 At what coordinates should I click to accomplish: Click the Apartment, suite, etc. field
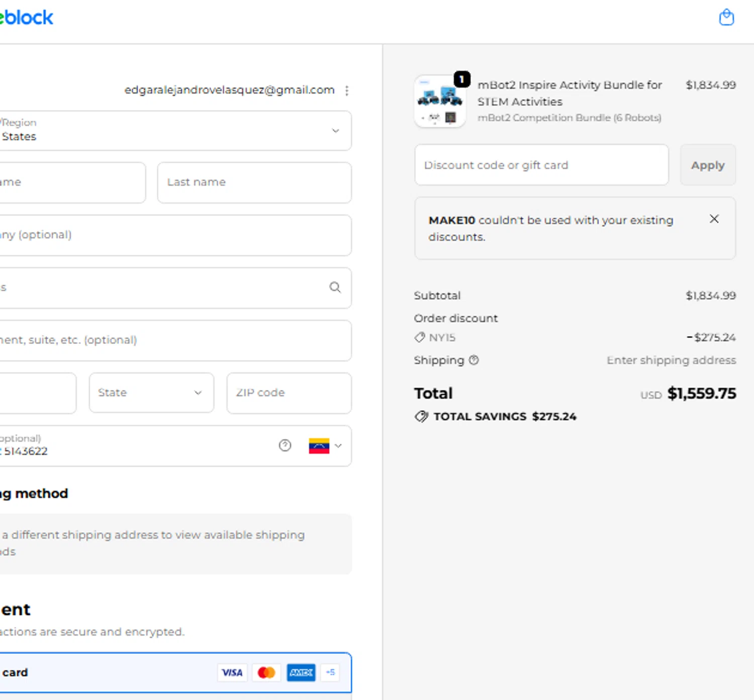[175, 340]
